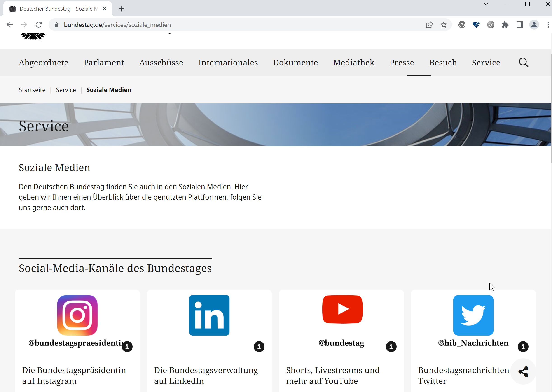Viewport: 552px width, 392px height.
Task: Toggle the browser side panel icon
Action: click(519, 25)
